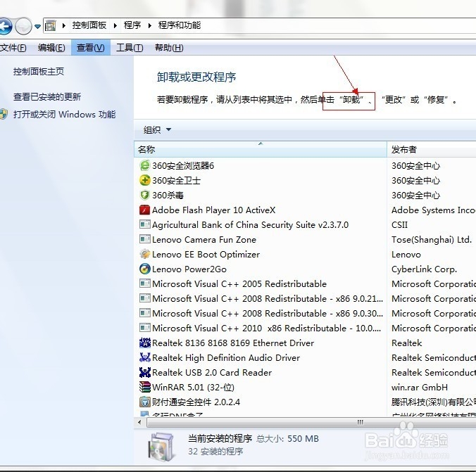Click 程序 breadcrumb in address bar

132,25
